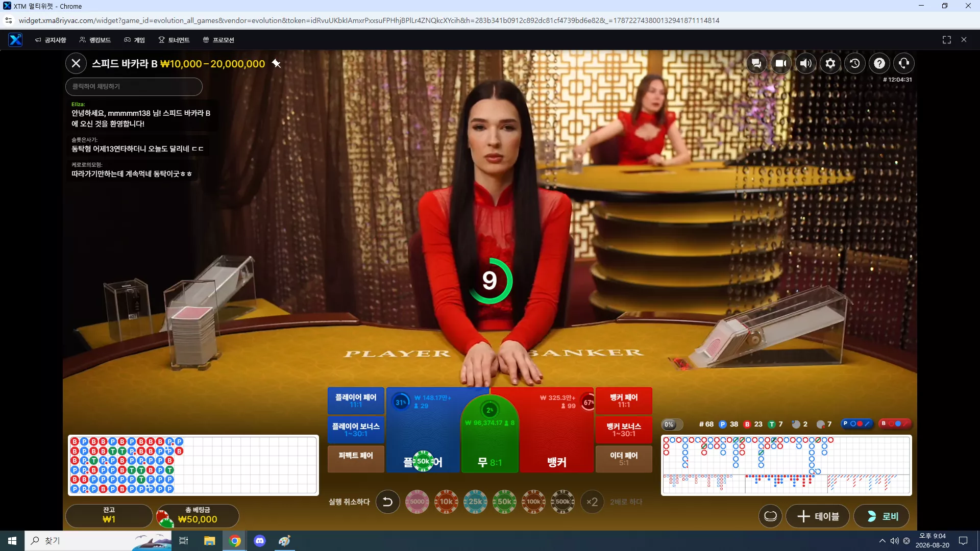Open Discord from taskbar
Image resolution: width=980 pixels, height=551 pixels.
pos(260,541)
